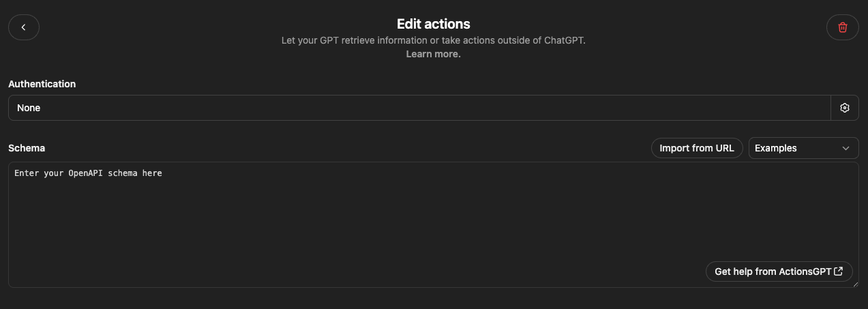
Task: Click the Edit actions page heading
Action: (x=434, y=25)
